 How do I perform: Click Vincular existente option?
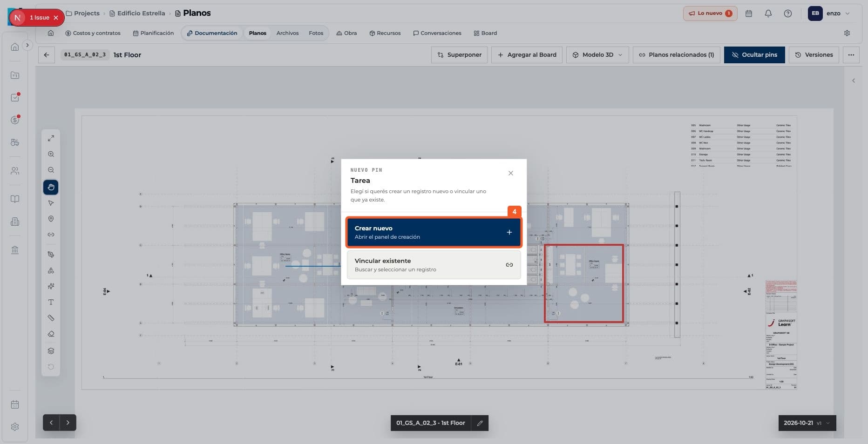(434, 265)
